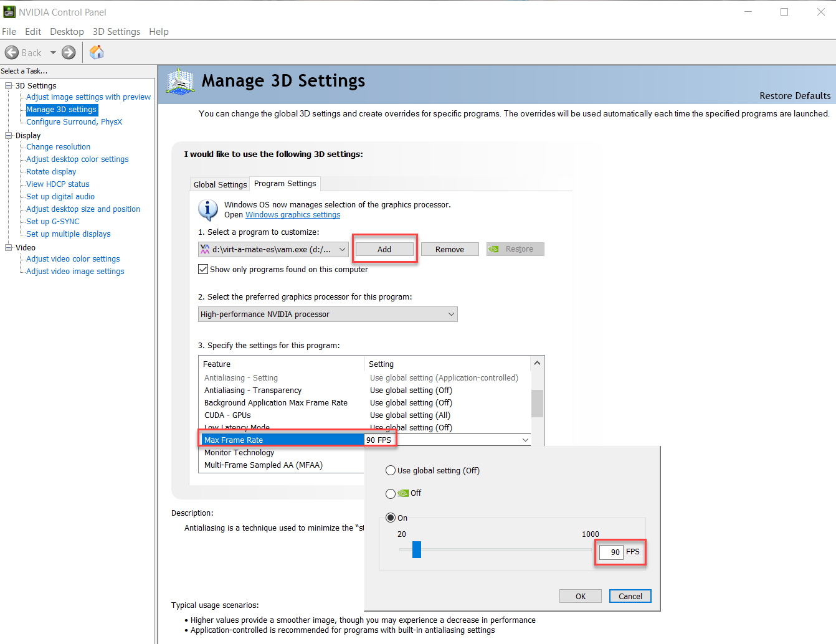Open the Home icon in toolbar

97,52
